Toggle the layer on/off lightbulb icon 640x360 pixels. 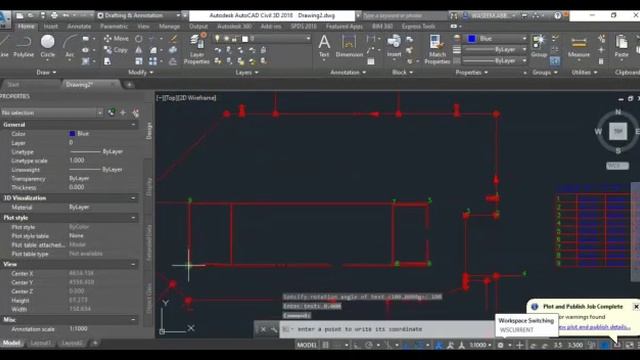pyautogui.click(x=218, y=38)
